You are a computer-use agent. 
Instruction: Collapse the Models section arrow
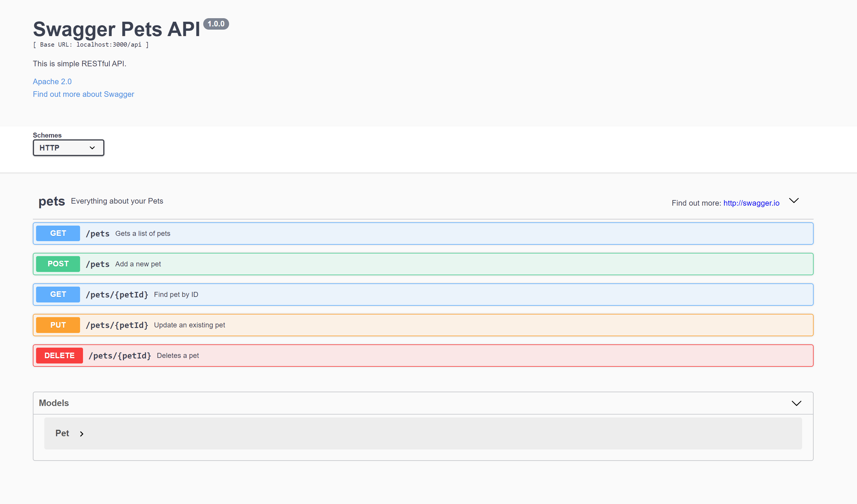[x=796, y=403]
